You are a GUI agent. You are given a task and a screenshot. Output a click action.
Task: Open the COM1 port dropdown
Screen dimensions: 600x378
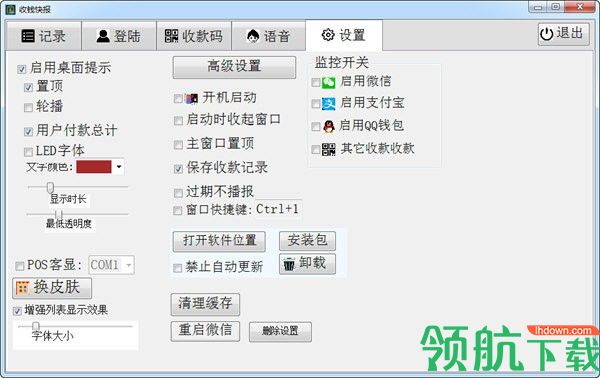click(129, 265)
